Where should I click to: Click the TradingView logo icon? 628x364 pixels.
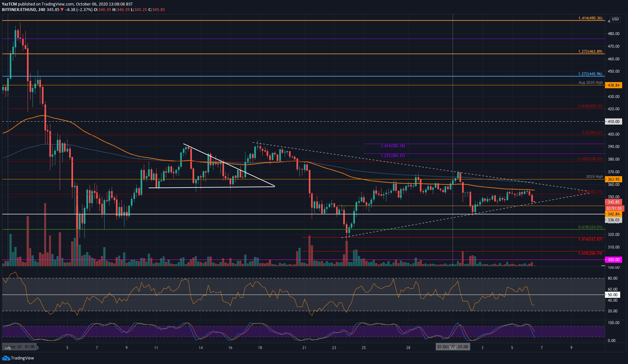pyautogui.click(x=6, y=358)
